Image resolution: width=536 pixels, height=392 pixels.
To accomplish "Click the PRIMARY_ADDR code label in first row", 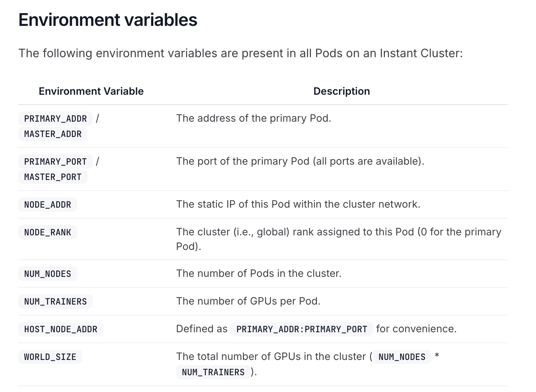I will pyautogui.click(x=55, y=119).
